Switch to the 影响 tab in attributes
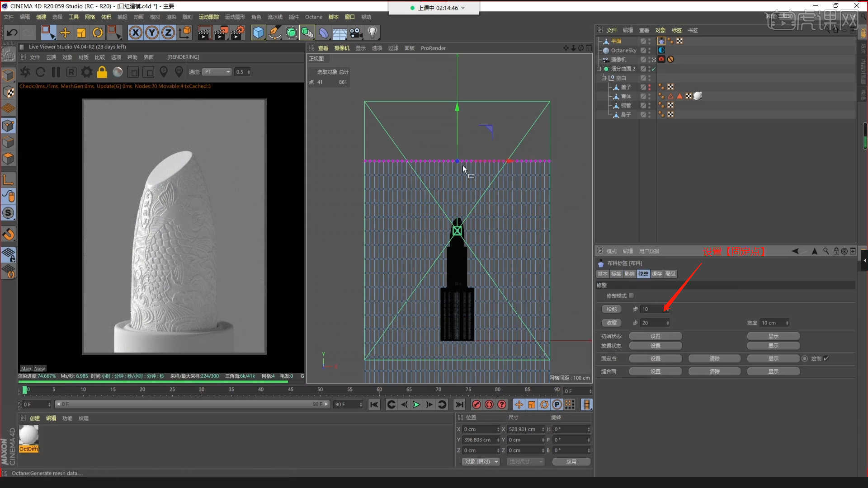Screen dimensions: 868x488 630,274
